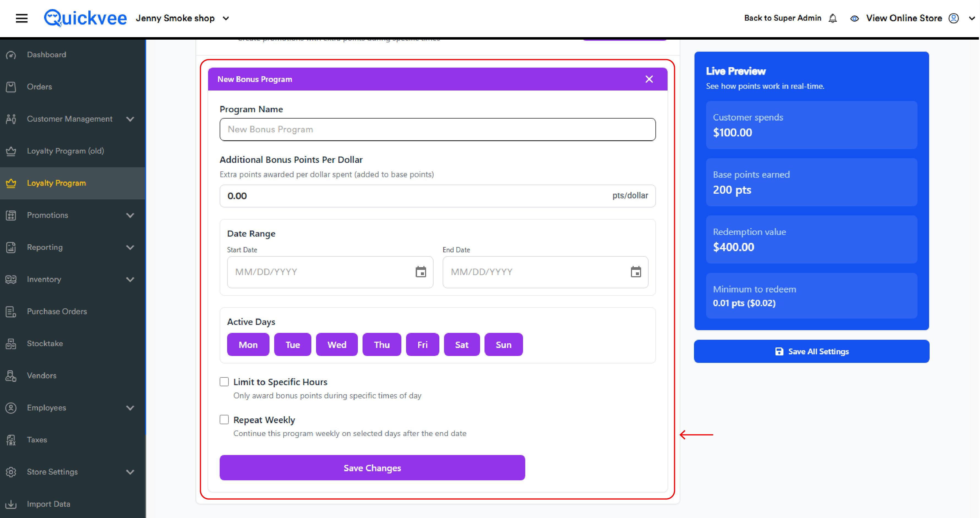
Task: Click the Import Data download icon
Action: (x=11, y=504)
